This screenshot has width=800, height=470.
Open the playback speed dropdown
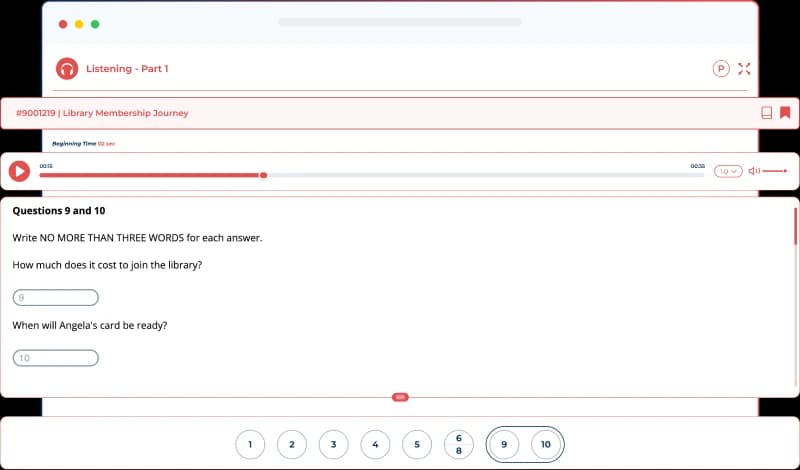pyautogui.click(x=727, y=171)
